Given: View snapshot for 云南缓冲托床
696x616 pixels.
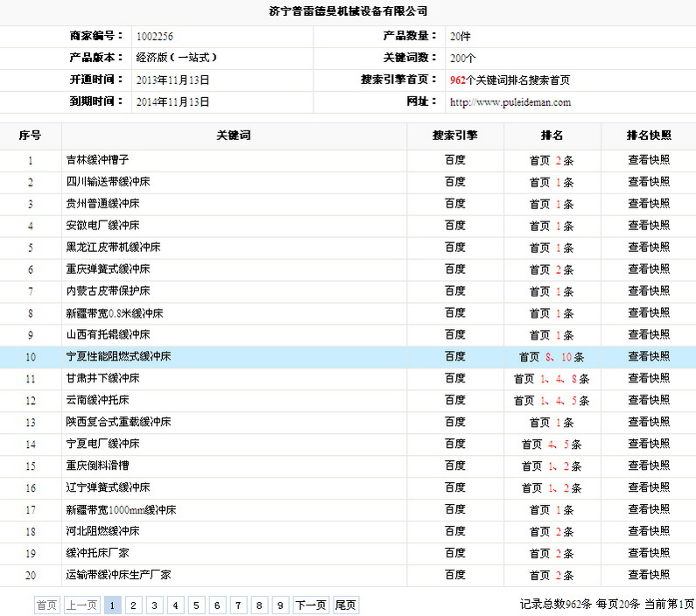Looking at the screenshot, I should coord(649,400).
